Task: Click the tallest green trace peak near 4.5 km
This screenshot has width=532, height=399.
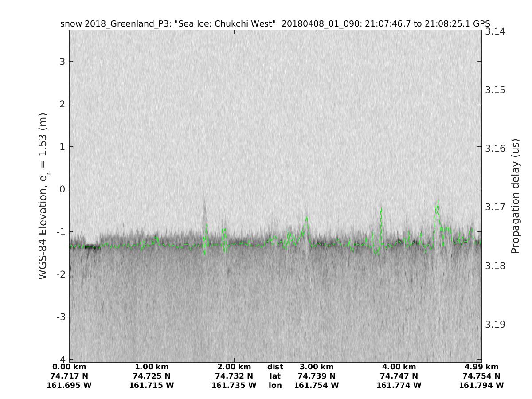Action: [x=438, y=200]
